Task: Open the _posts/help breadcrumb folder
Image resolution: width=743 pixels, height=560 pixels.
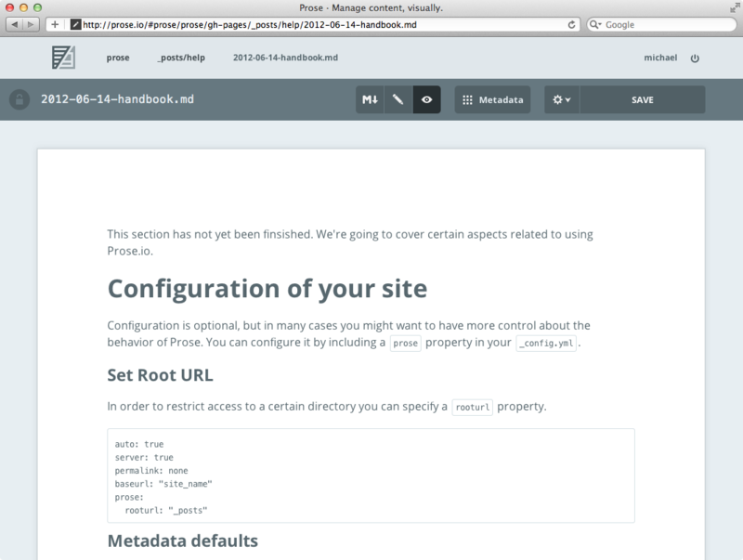Action: (181, 58)
